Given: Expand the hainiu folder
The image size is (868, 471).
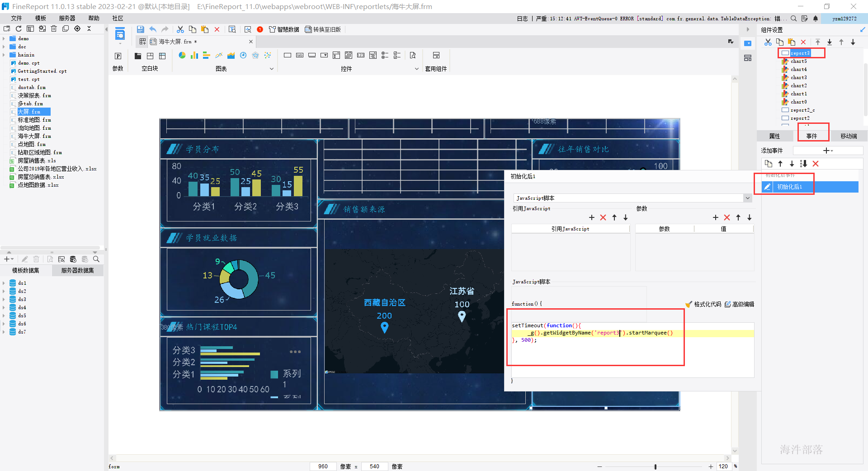Looking at the screenshot, I should 4,55.
